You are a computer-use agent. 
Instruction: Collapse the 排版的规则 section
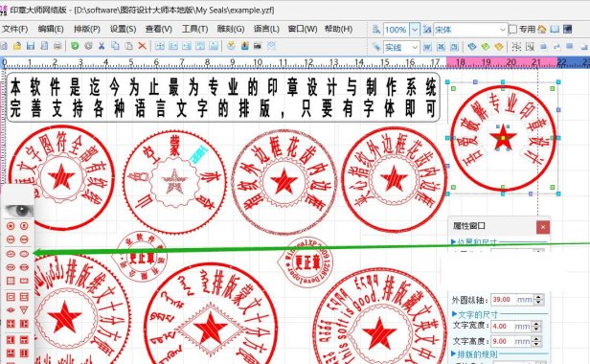pyautogui.click(x=454, y=353)
